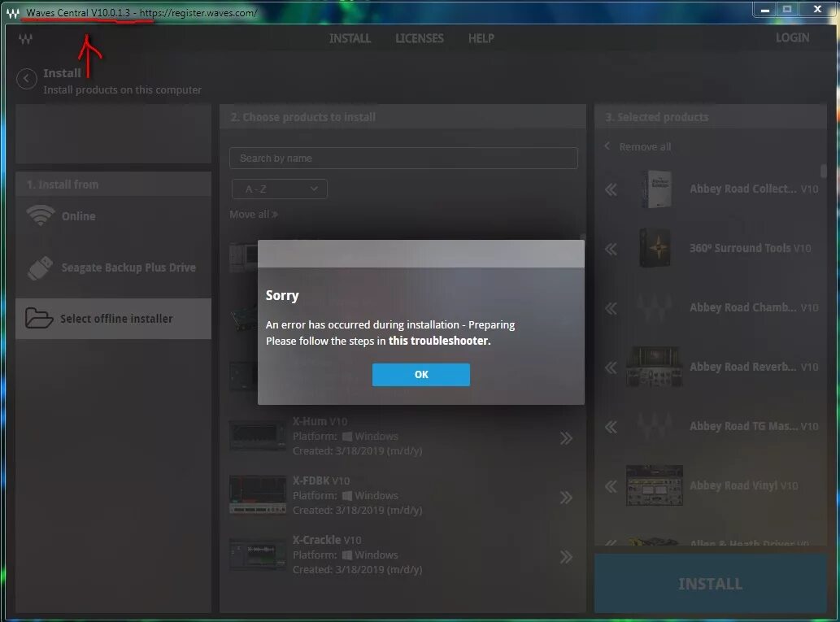Image resolution: width=840 pixels, height=622 pixels.
Task: Choose Select offline installer option
Action: pos(113,319)
